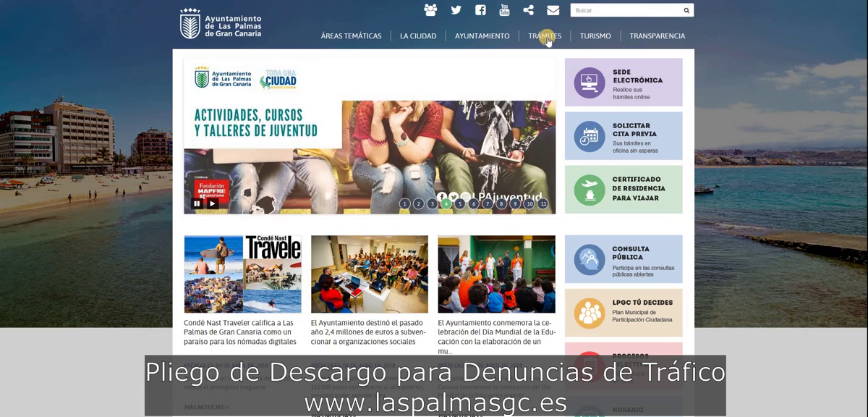Open LPGC Tú Decides link text

click(642, 303)
